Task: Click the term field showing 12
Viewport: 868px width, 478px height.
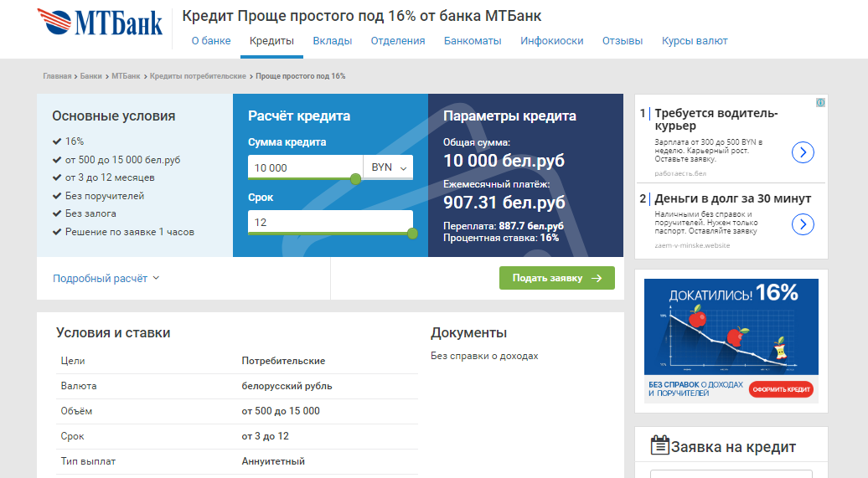Action: point(330,222)
